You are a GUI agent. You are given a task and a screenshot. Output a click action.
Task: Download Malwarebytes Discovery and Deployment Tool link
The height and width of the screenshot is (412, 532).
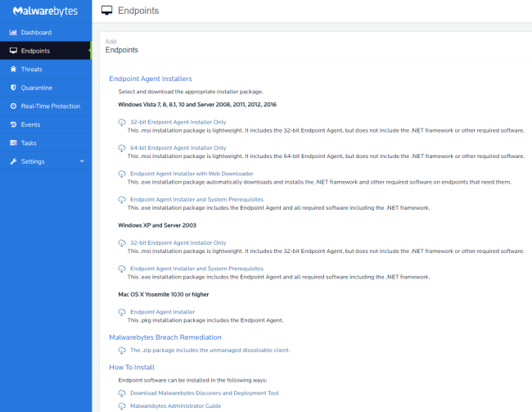pyautogui.click(x=205, y=393)
